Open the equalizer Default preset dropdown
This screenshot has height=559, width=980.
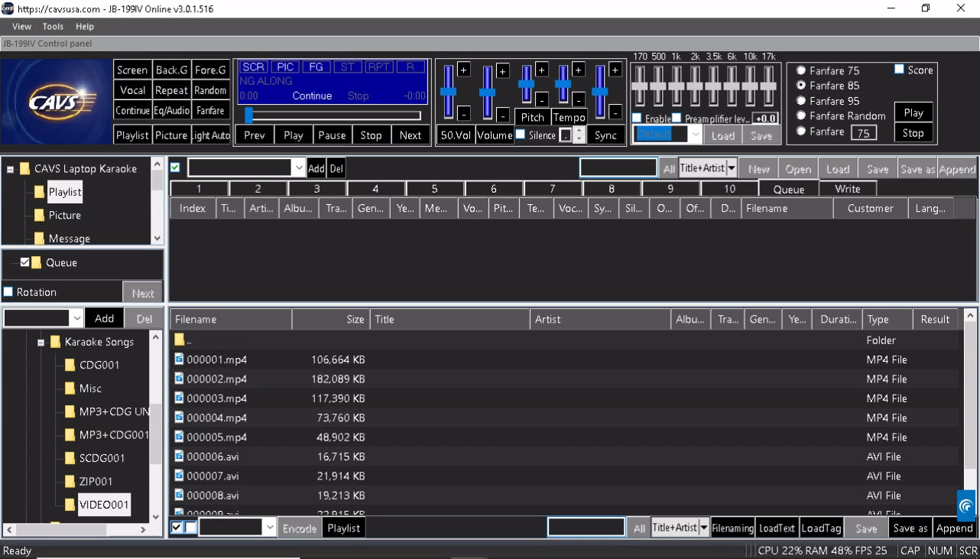pos(695,135)
